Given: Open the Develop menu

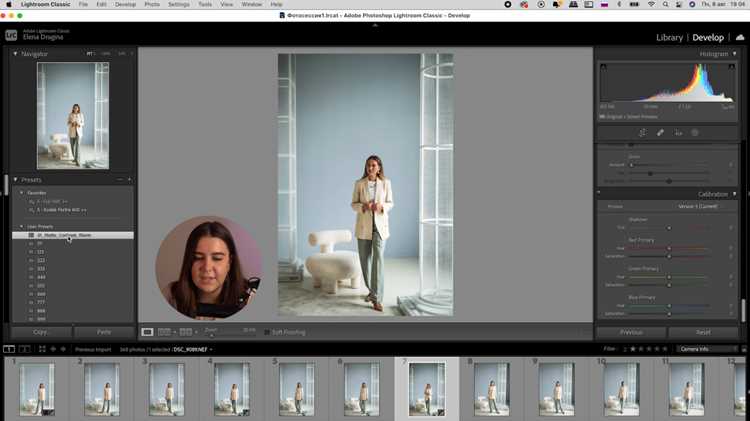Looking at the screenshot, I should [125, 4].
